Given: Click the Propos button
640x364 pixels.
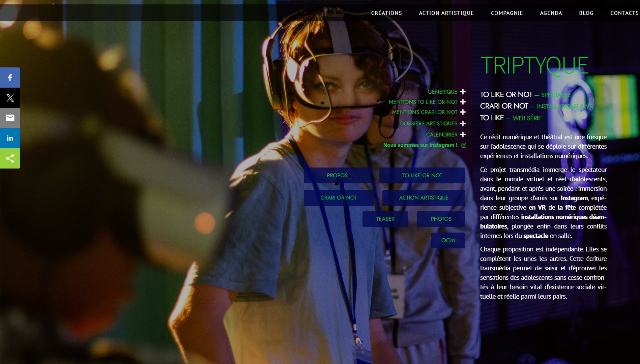Looking at the screenshot, I should pyautogui.click(x=337, y=176).
